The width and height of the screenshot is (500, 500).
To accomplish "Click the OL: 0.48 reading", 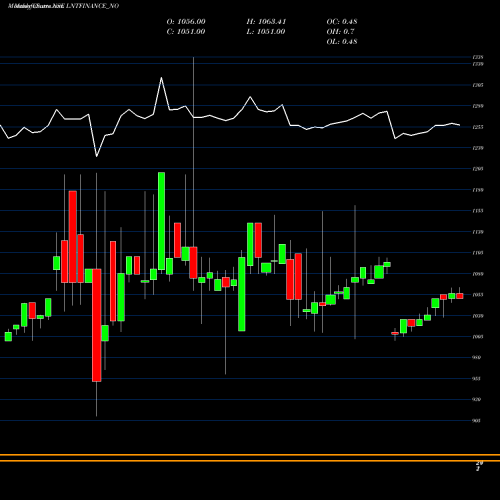I will 342,42.
